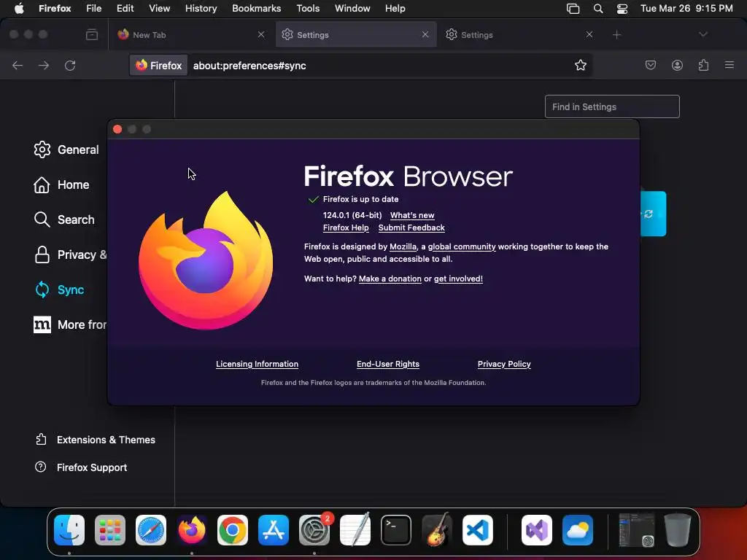The width and height of the screenshot is (747, 560).
Task: Open the More from Mozilla category
Action: tap(70, 324)
